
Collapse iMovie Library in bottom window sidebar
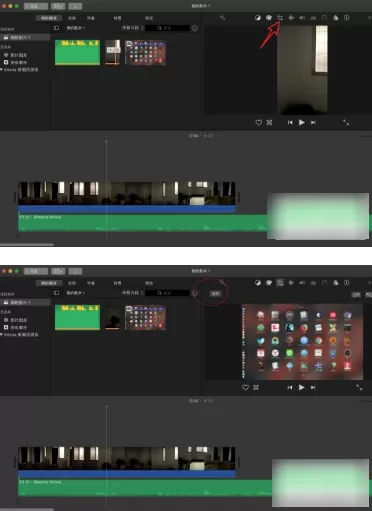[1, 334]
